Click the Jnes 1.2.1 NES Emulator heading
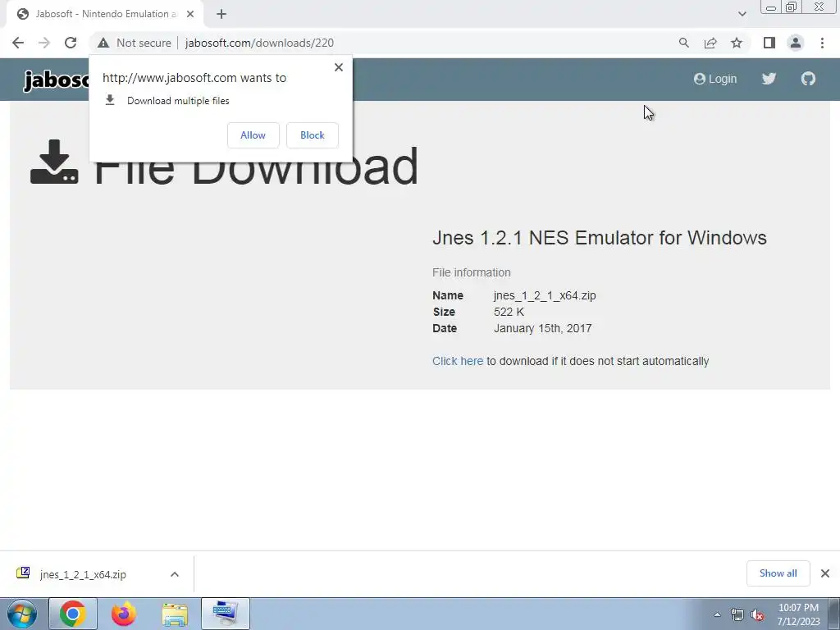Viewport: 840px width, 630px height. pos(600,237)
